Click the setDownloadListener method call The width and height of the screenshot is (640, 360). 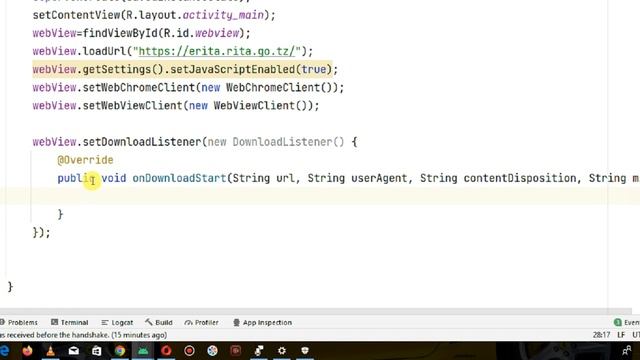click(142, 142)
